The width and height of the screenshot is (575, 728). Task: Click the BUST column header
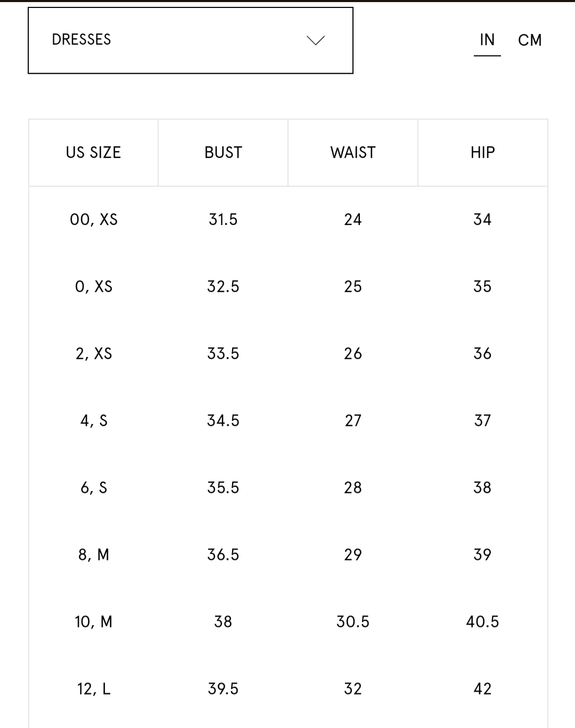(223, 153)
